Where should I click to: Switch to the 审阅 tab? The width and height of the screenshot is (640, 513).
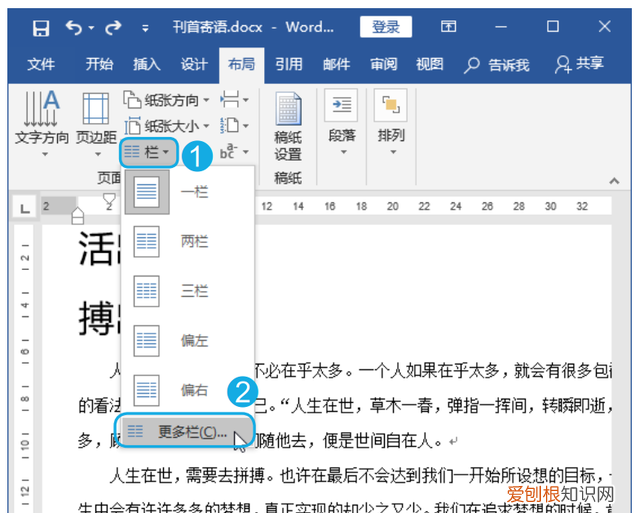click(383, 64)
